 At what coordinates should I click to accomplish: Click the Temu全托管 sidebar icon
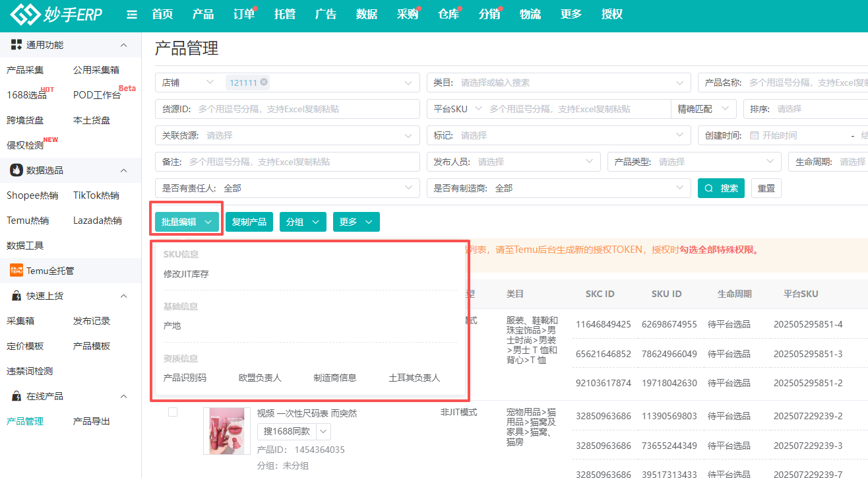pos(16,270)
